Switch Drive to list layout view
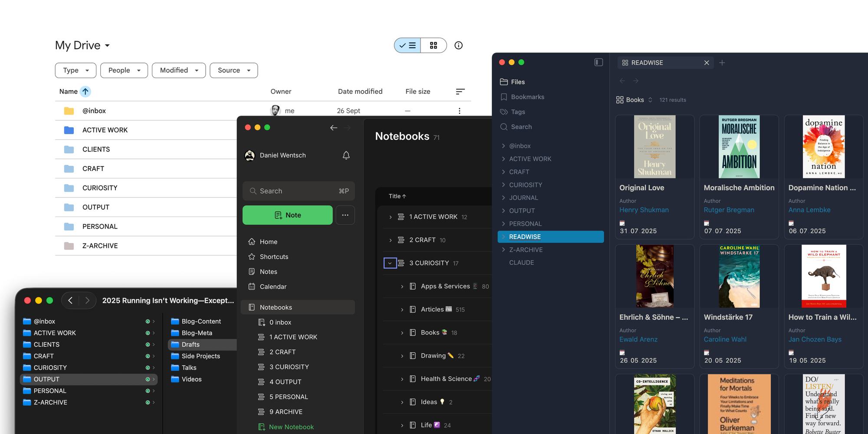 click(x=408, y=46)
